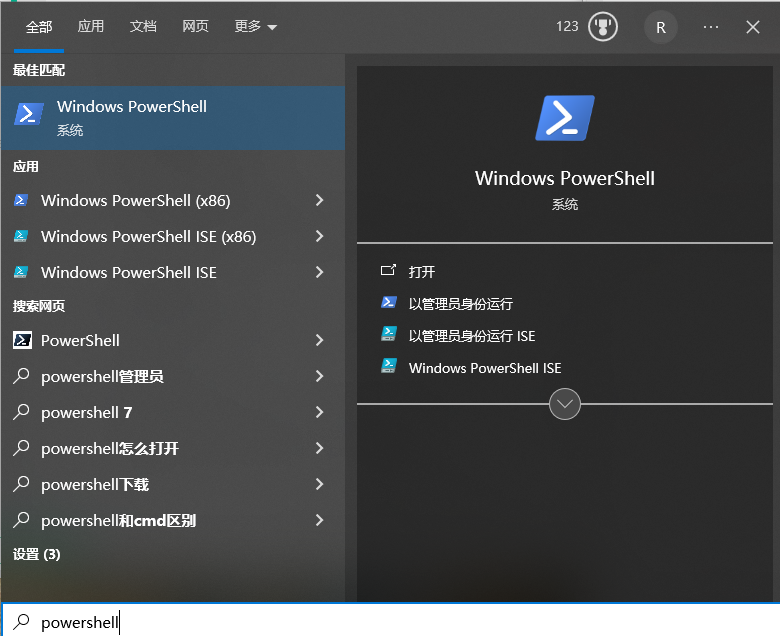
Task: Expand Windows PowerShell ISE (x86) chevron arrow
Action: point(319,236)
